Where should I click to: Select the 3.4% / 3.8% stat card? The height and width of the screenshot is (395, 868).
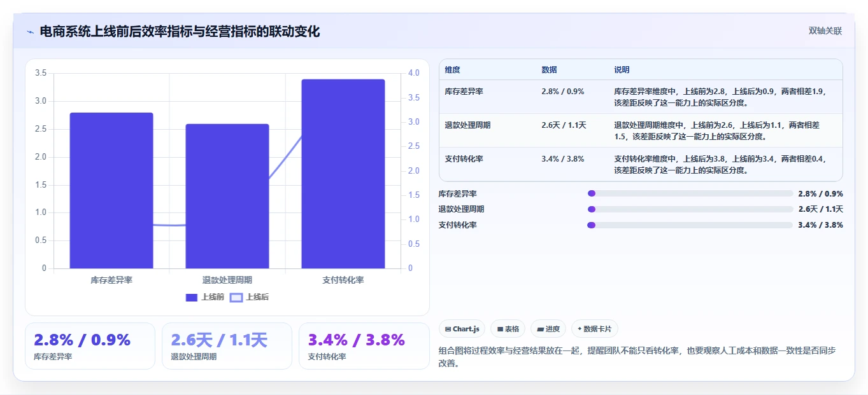coord(364,346)
